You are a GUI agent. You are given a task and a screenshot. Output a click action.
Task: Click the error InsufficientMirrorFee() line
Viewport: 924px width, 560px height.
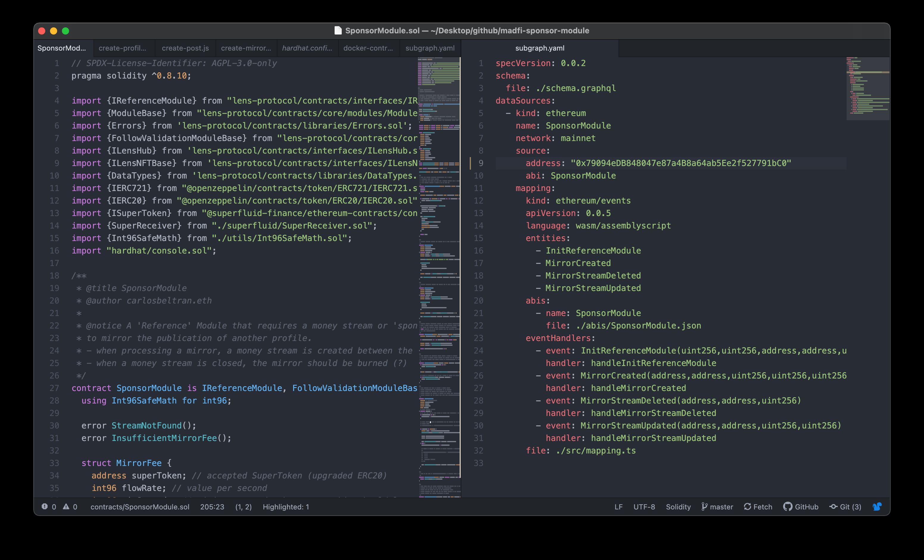(156, 438)
